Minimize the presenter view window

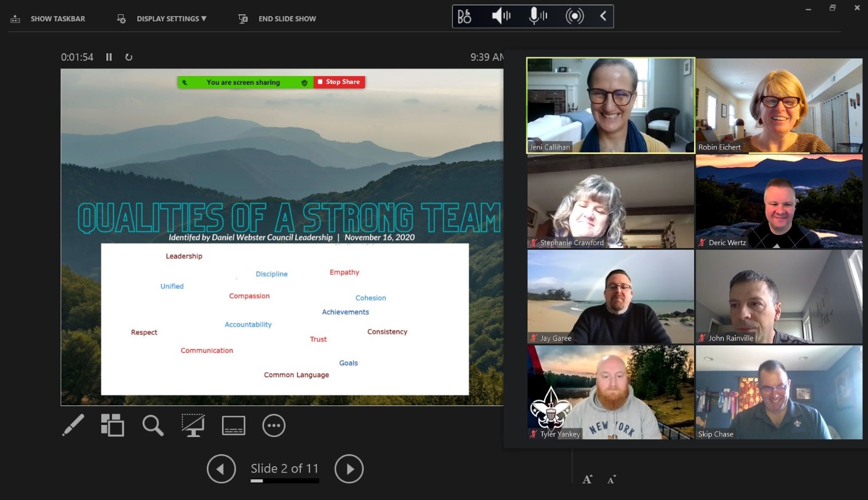(x=808, y=9)
